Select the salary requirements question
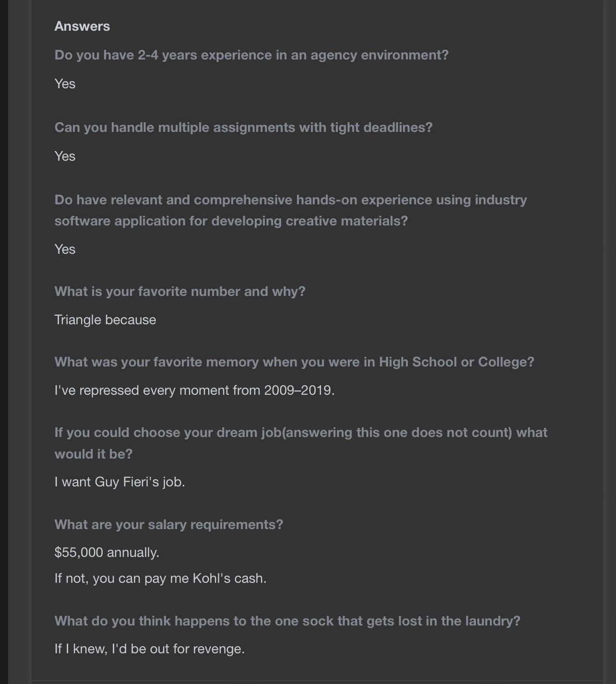 point(169,525)
